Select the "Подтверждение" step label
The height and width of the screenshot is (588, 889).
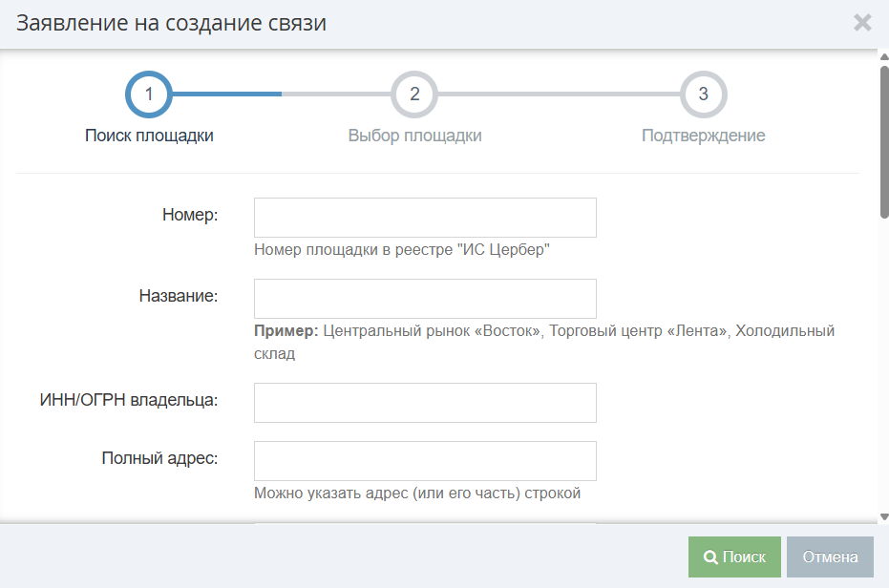[703, 136]
